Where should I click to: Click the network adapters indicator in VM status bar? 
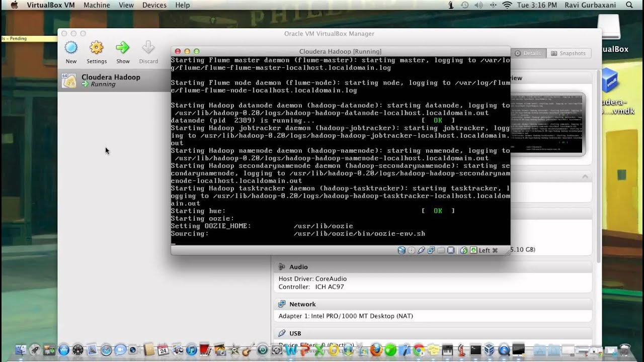click(431, 250)
